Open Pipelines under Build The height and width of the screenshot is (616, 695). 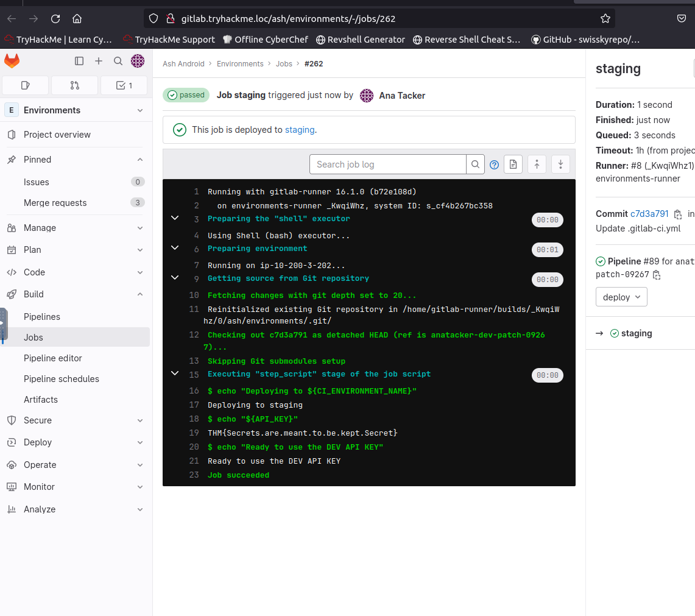[76, 317]
